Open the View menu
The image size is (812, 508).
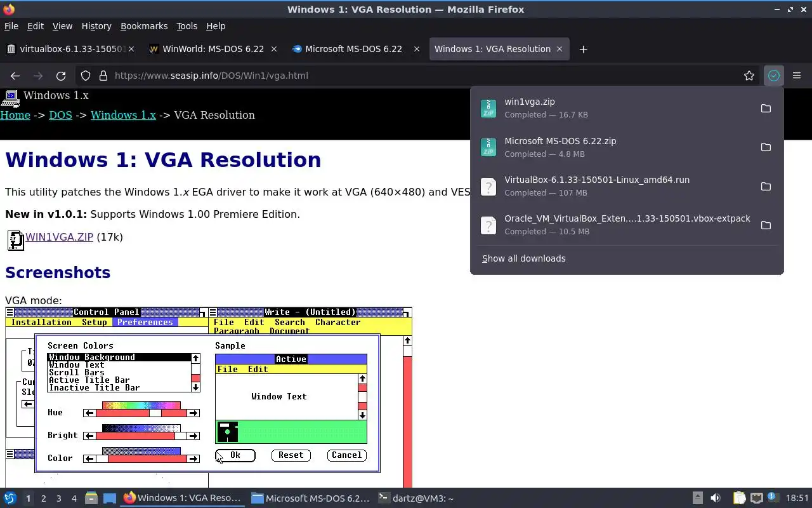click(62, 26)
